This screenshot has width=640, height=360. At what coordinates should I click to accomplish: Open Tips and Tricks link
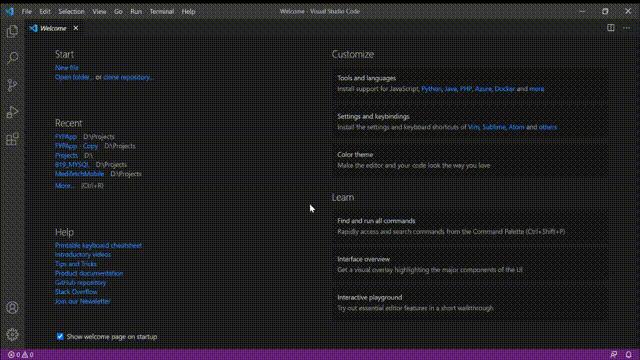76,264
